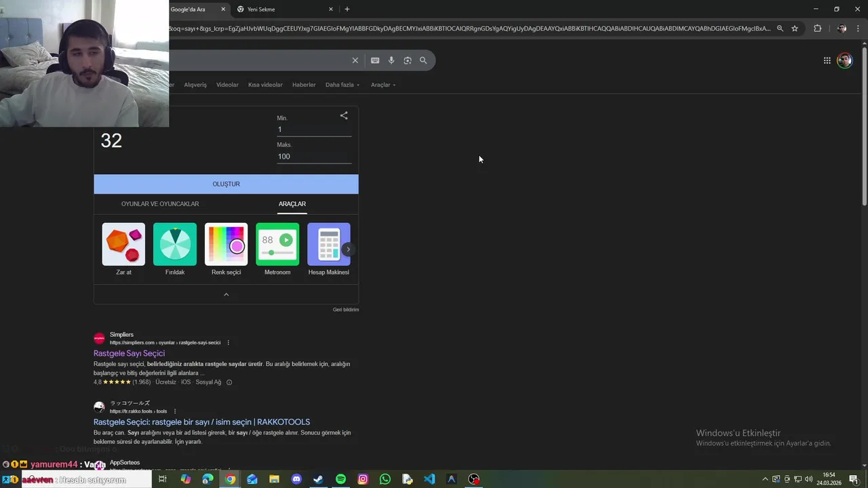Viewport: 868px width, 488px height.
Task: Open the on-screen keyboard input tool
Action: (375, 60)
